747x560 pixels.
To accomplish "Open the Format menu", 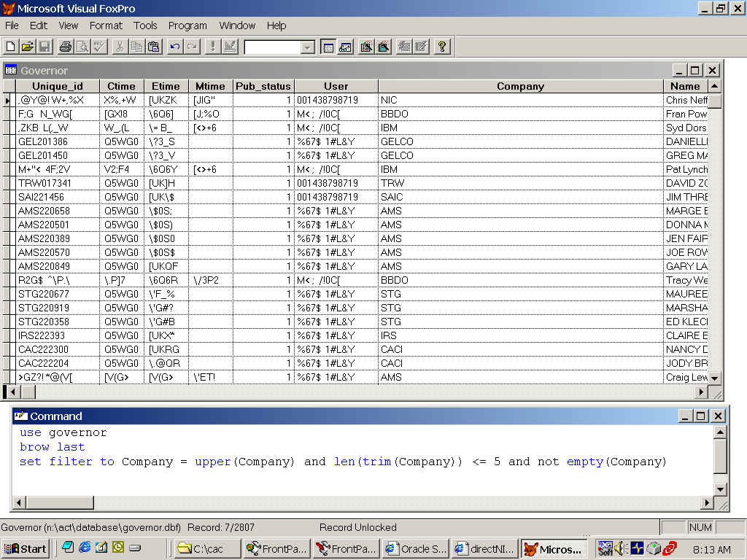I will tap(106, 26).
